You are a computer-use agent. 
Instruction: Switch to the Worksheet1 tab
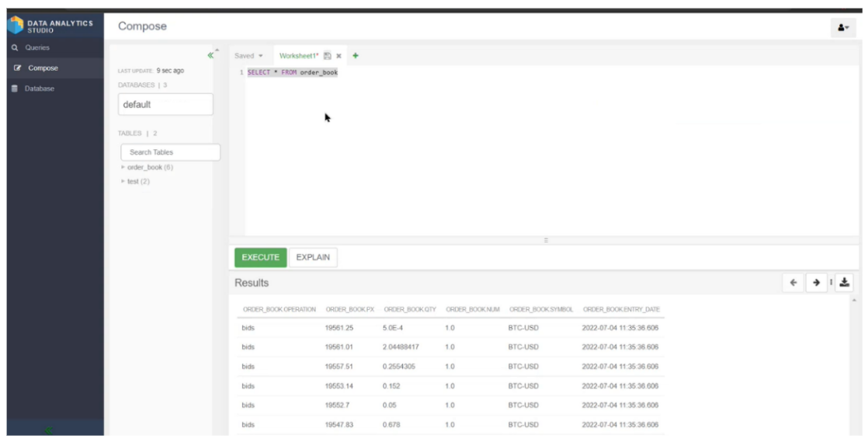coord(299,56)
